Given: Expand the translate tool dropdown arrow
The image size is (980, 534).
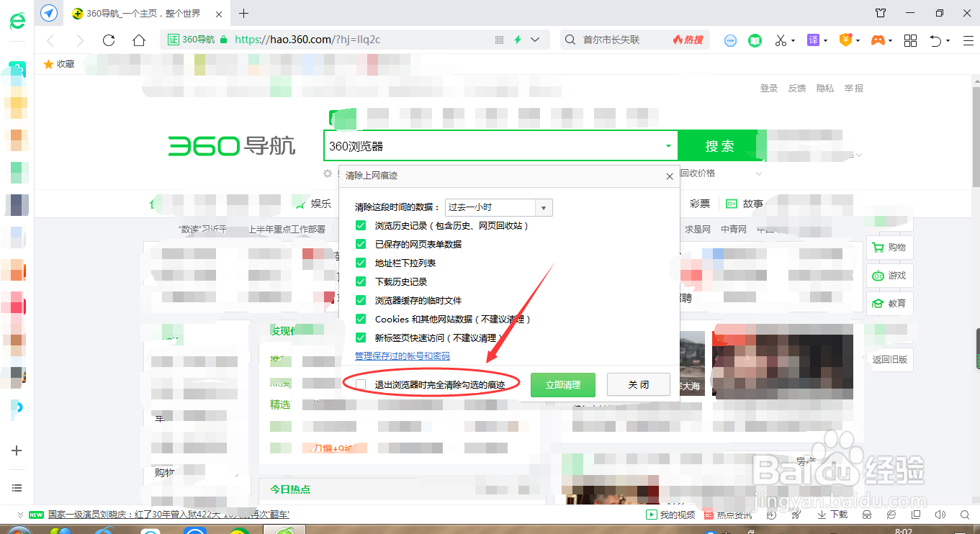Looking at the screenshot, I should coord(825,41).
